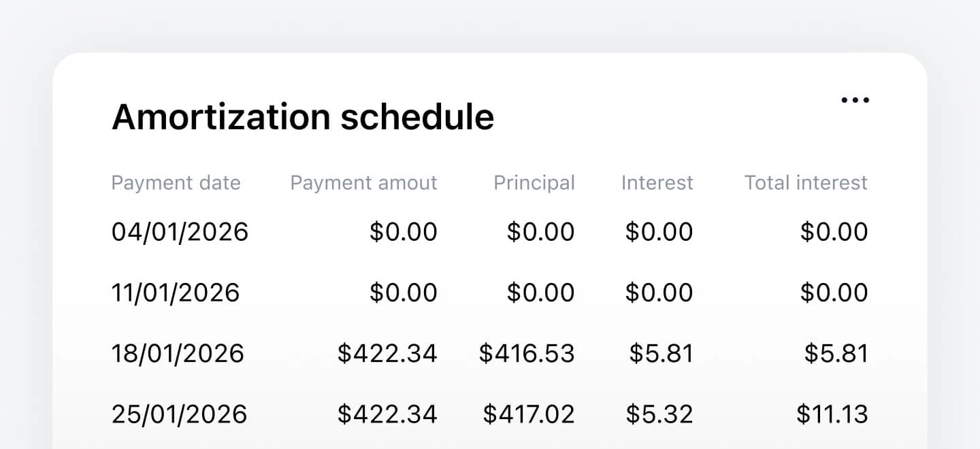The width and height of the screenshot is (980, 449).
Task: Click the $0.00 payment for 04/01/2026
Action: (403, 231)
